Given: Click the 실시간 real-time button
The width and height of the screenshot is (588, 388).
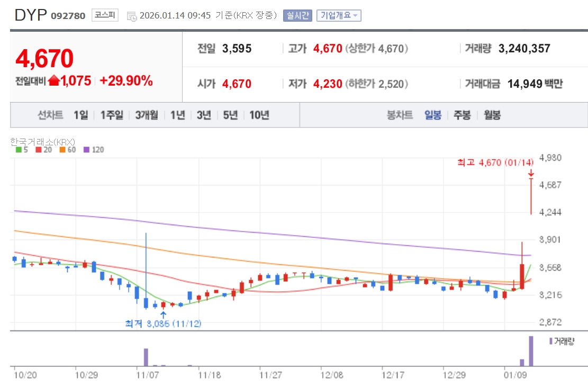Looking at the screenshot, I should pyautogui.click(x=297, y=15).
